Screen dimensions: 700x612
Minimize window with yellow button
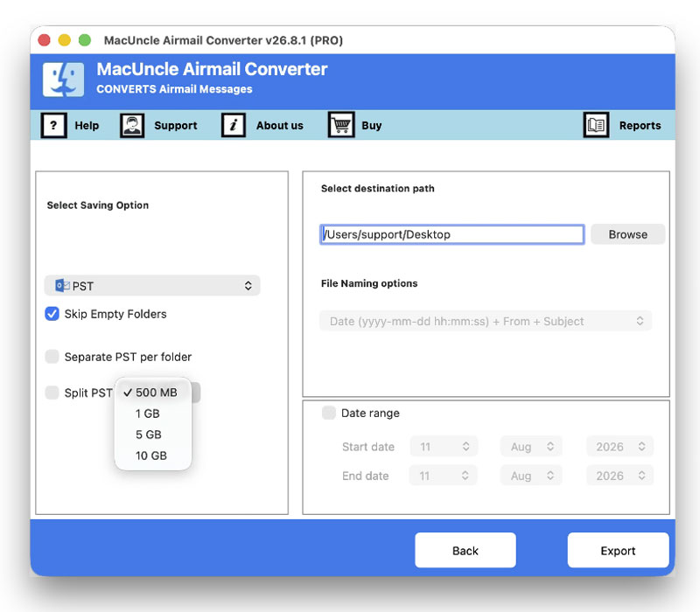pyautogui.click(x=64, y=40)
